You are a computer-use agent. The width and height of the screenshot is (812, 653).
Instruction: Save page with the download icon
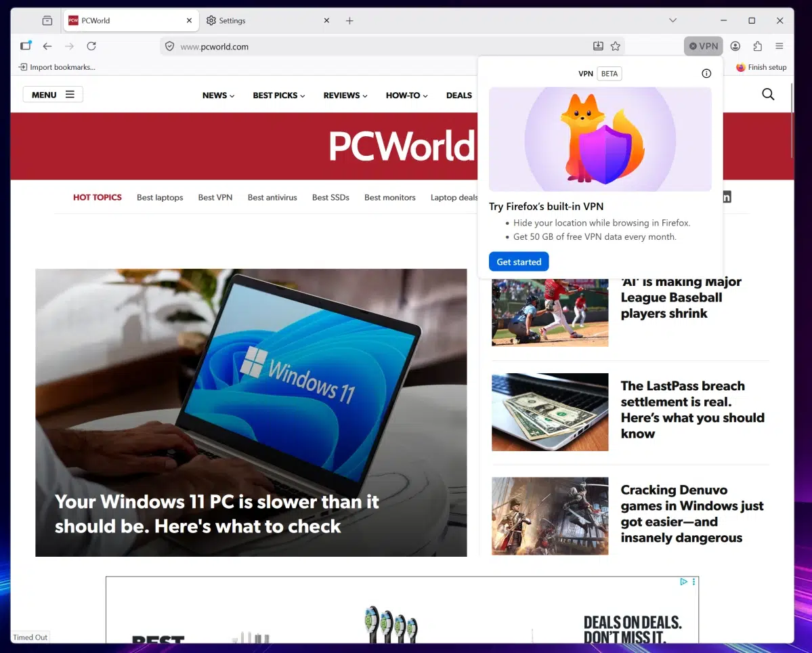598,46
